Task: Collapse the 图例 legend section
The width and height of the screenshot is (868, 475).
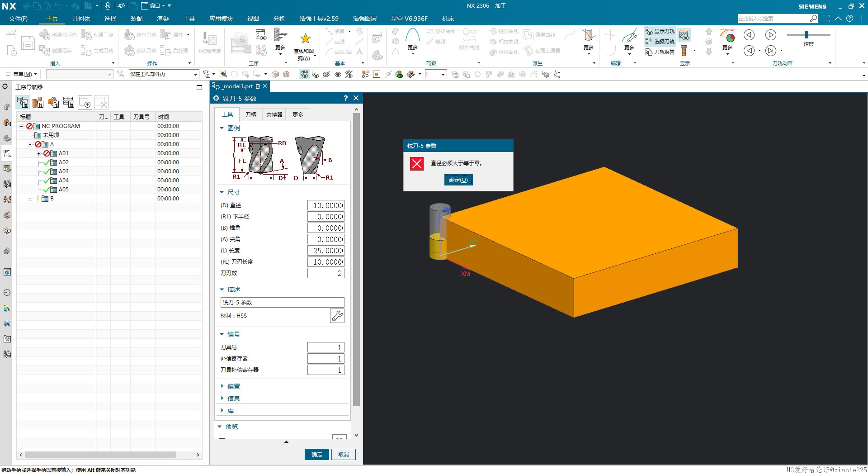Action: tap(222, 128)
